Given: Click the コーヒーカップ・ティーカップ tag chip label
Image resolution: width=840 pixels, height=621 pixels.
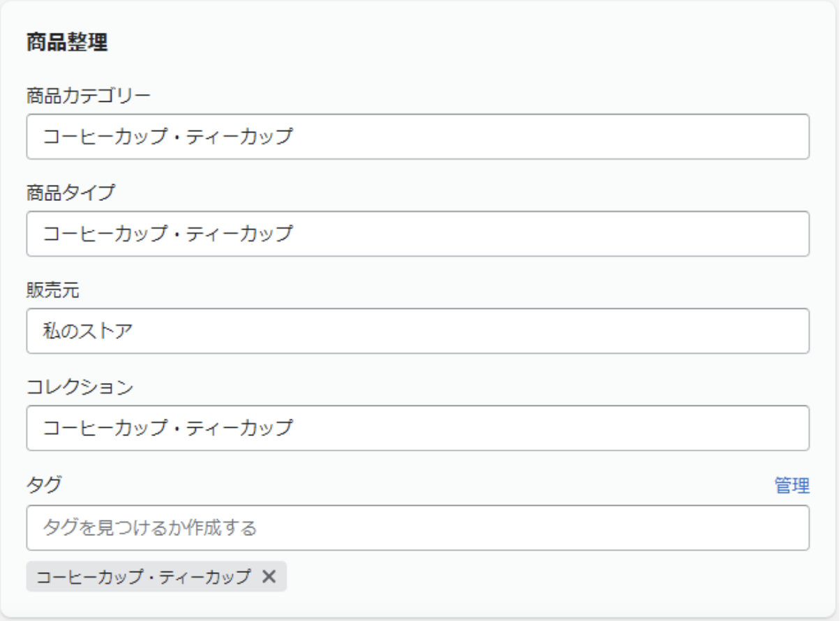Looking at the screenshot, I should 144,577.
